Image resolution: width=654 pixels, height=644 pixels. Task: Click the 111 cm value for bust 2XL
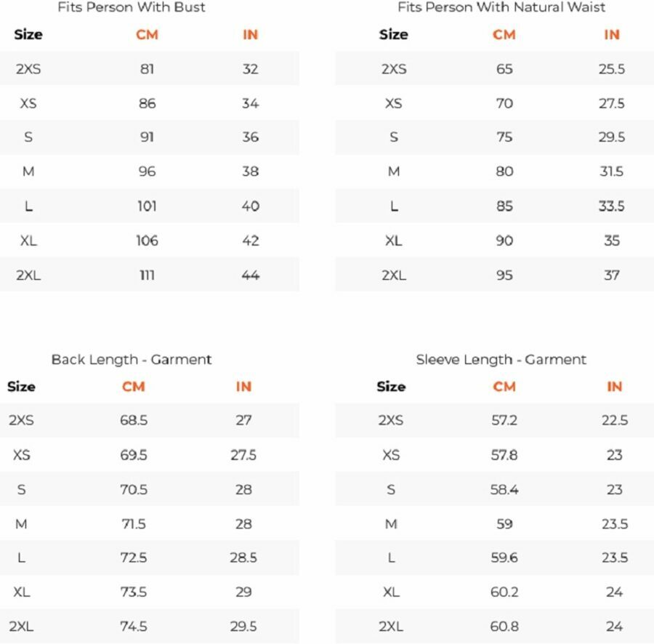pos(147,275)
